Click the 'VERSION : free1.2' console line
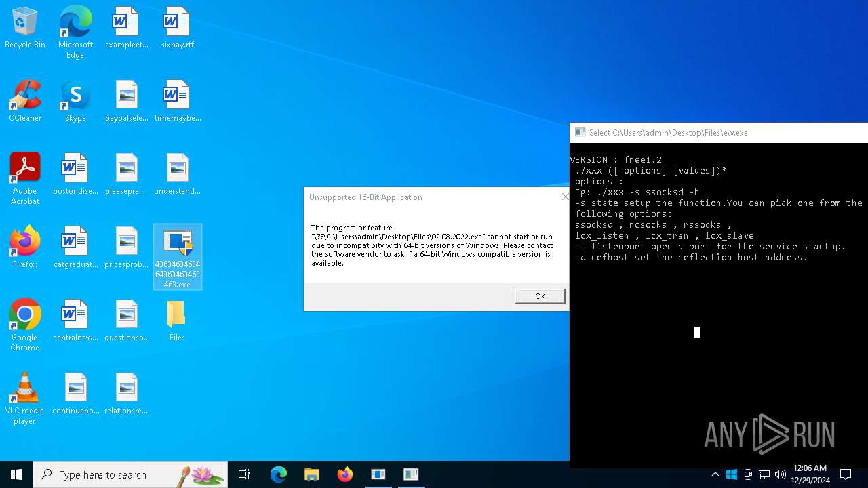868x488 pixels. (616, 160)
